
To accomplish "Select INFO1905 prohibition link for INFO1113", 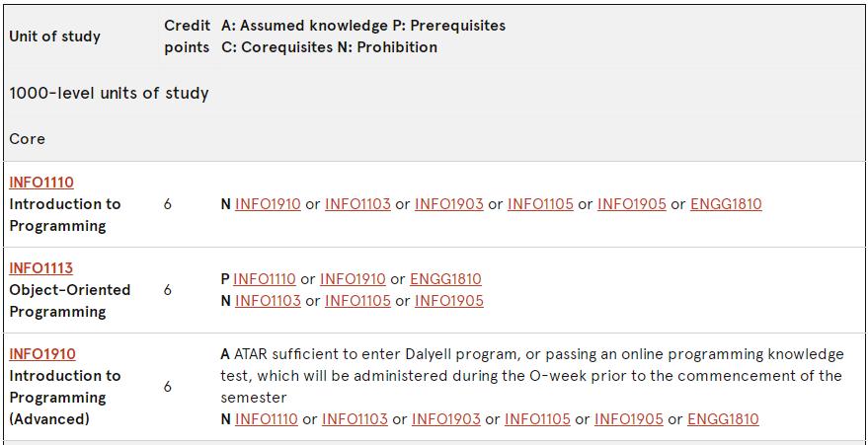I will click(x=449, y=301).
